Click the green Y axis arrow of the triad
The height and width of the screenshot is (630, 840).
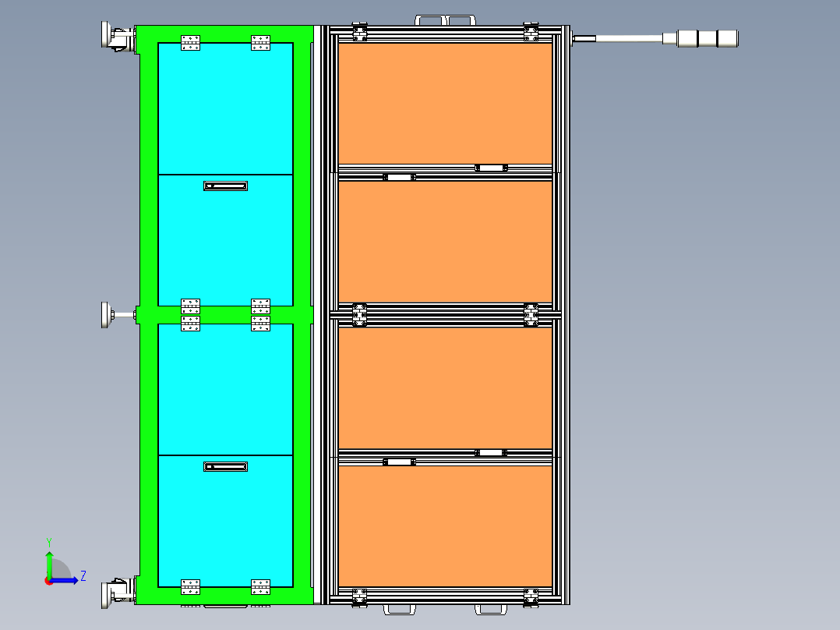pyautogui.click(x=49, y=564)
